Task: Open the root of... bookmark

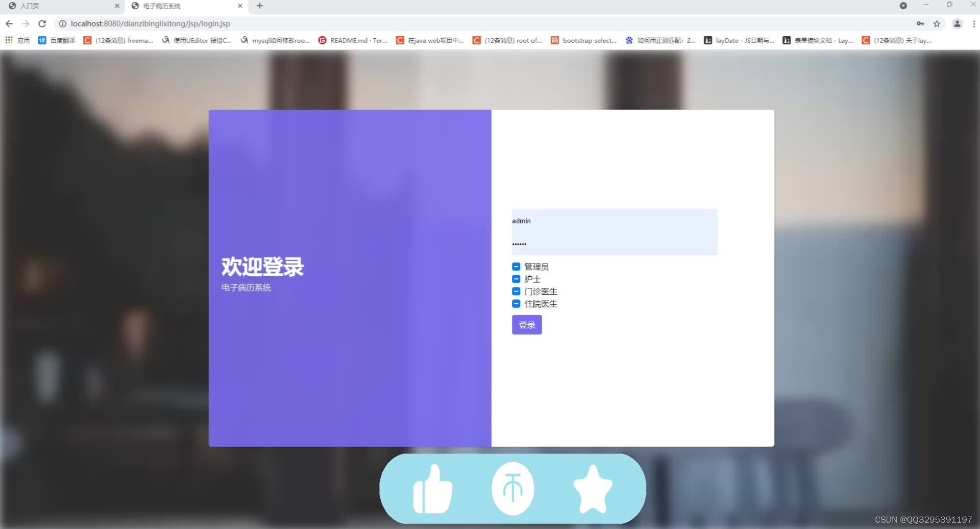Action: [507, 40]
